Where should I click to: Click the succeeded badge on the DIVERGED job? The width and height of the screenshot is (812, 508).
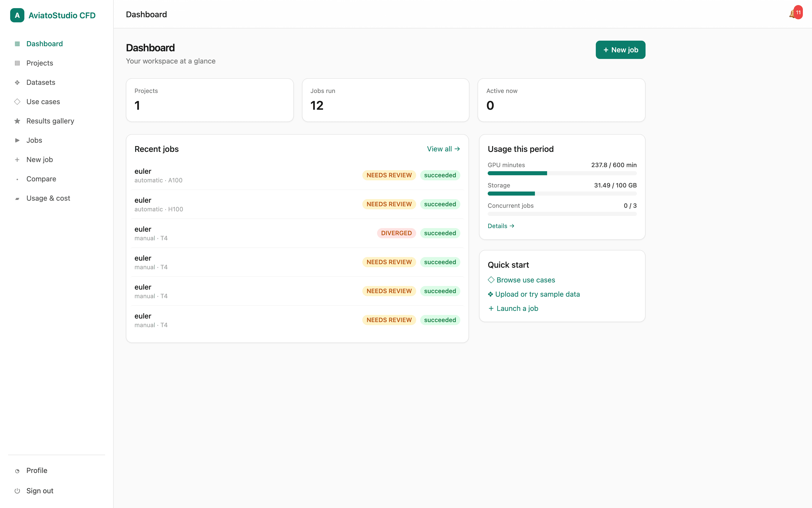pos(440,233)
